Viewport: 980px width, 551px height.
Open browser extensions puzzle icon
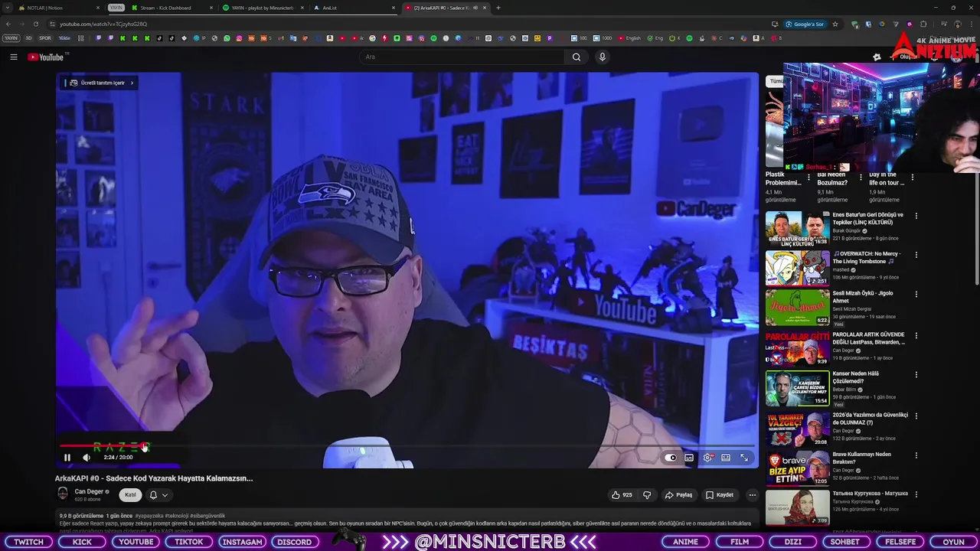point(923,24)
